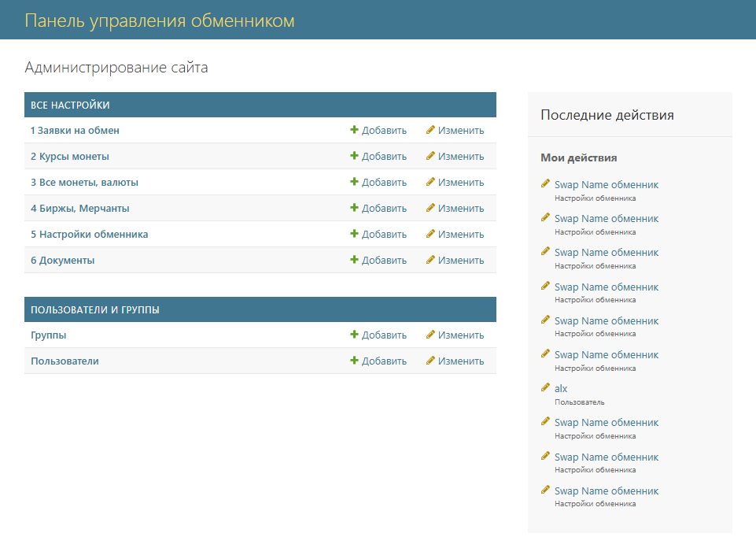Open the 2 Курсы монеты list
The width and height of the screenshot is (756, 548).
pyautogui.click(x=70, y=157)
